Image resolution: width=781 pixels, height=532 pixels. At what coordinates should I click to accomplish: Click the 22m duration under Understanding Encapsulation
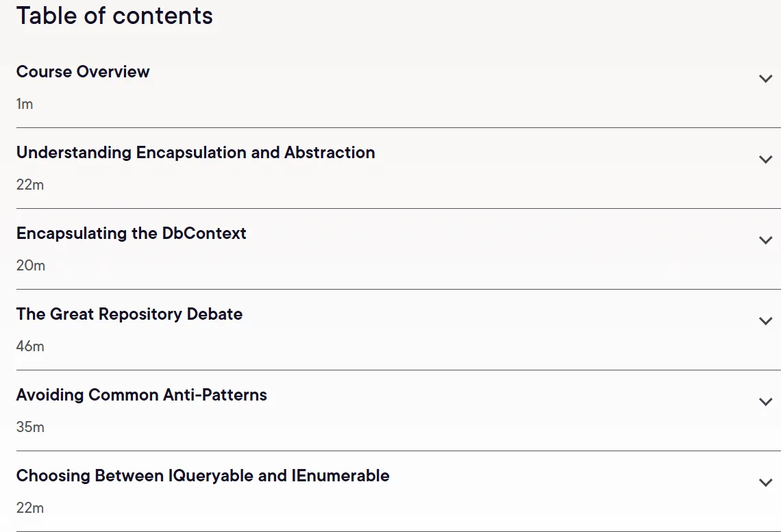pos(30,185)
